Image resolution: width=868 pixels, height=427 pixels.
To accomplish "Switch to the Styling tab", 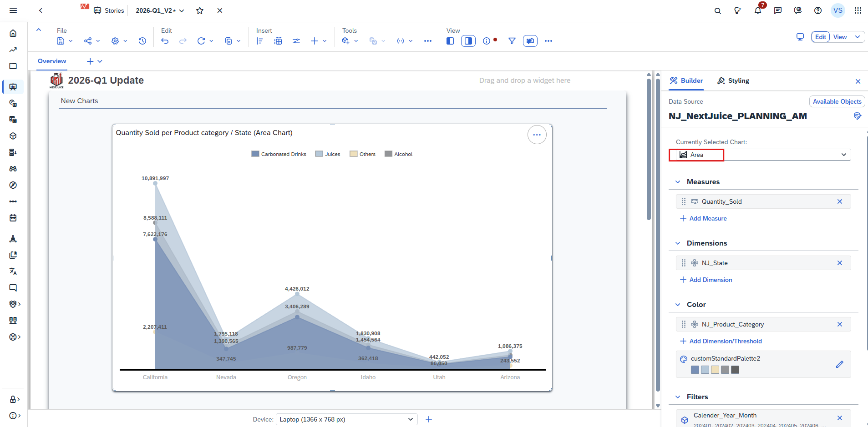I will click(x=733, y=80).
